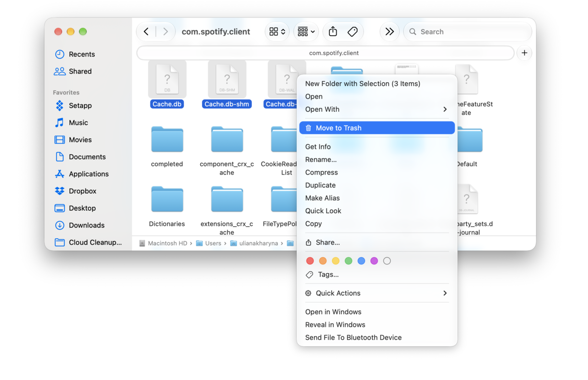
Task: Choose Compress in context menu
Action: 377,172
